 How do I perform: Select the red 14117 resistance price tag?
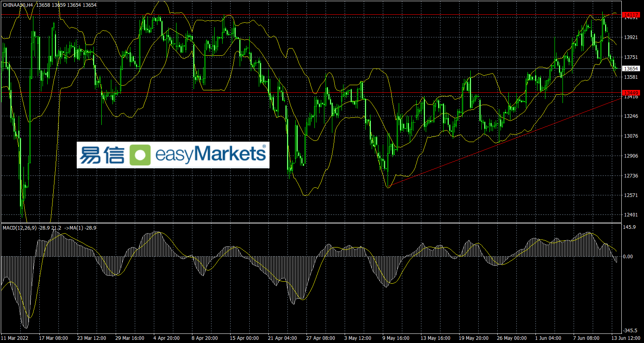[631, 15]
